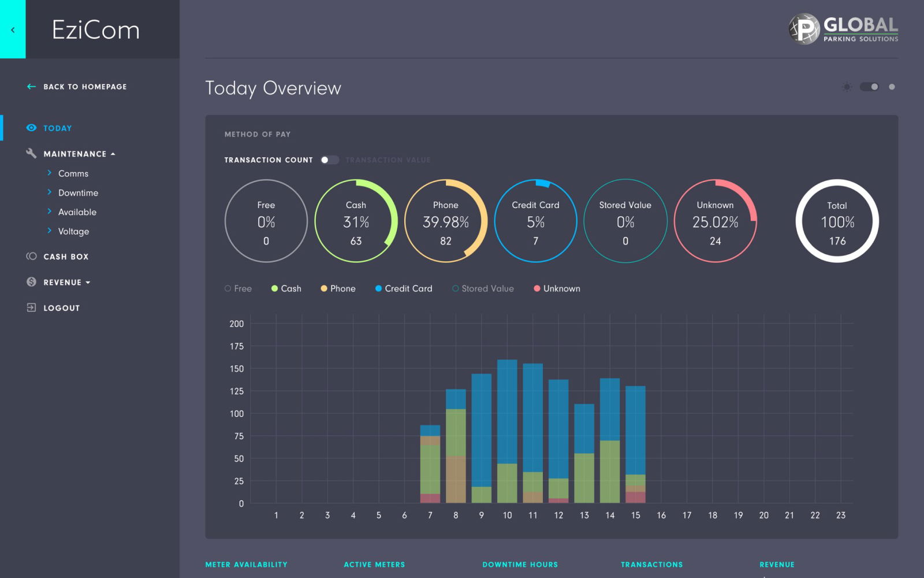The image size is (924, 578).
Task: Click chevron beside Downtime
Action: 49,192
